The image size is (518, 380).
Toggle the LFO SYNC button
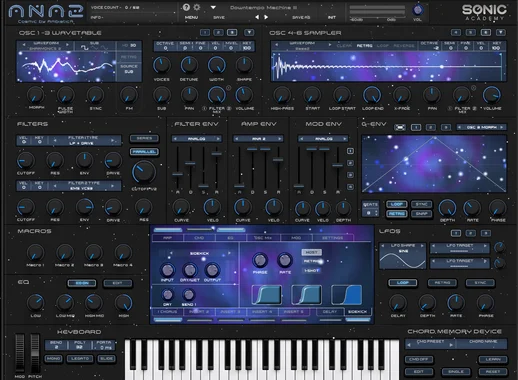tap(480, 283)
